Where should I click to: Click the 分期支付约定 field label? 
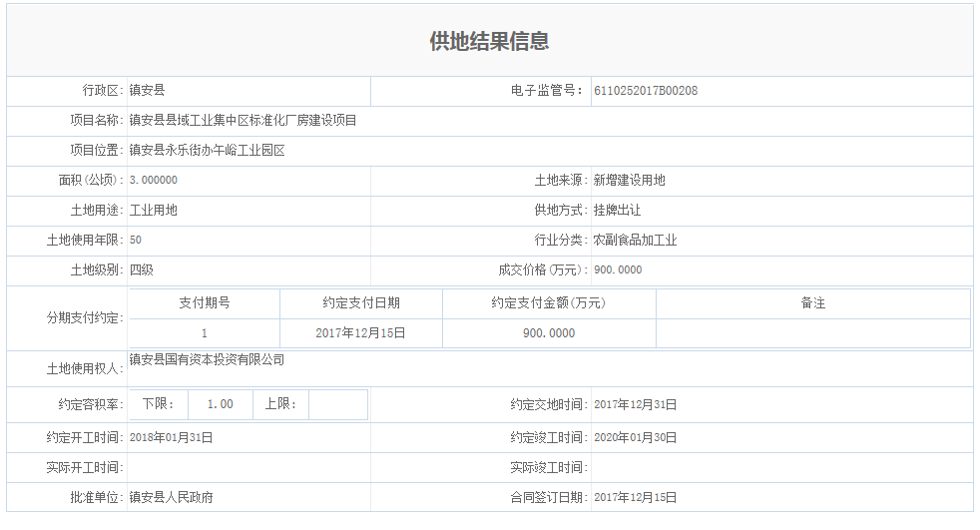(x=85, y=318)
